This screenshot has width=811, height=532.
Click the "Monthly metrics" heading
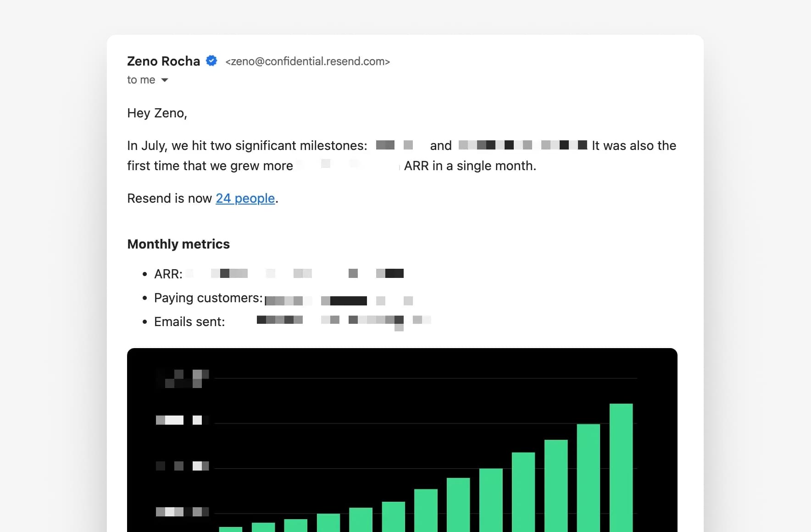(x=178, y=244)
